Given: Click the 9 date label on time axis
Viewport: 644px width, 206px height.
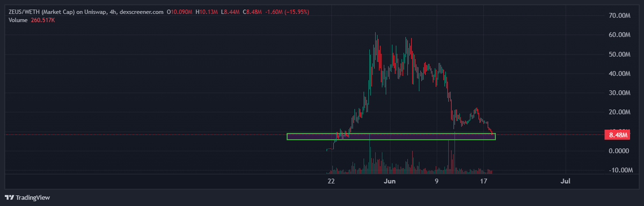Looking at the screenshot, I should pos(437,181).
